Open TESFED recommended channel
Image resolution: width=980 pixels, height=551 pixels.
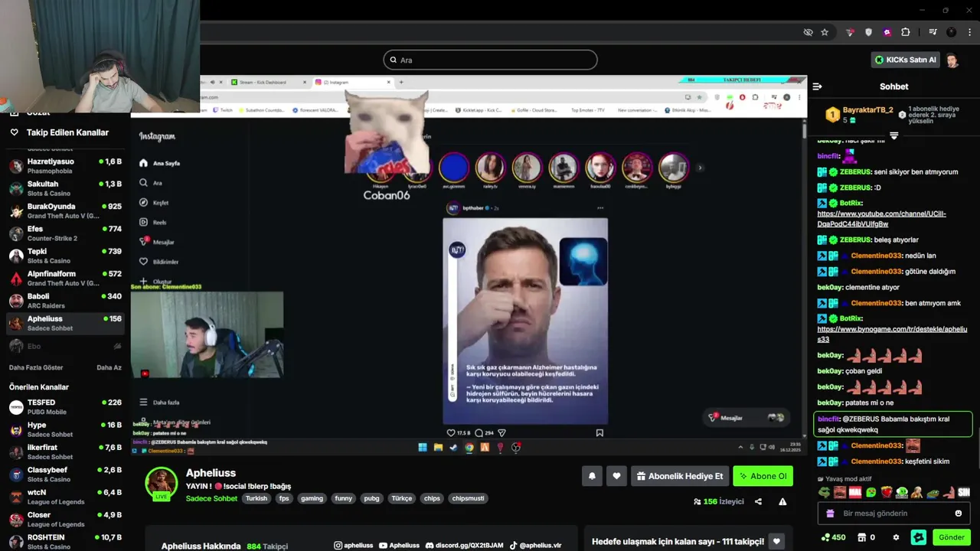[65, 407]
